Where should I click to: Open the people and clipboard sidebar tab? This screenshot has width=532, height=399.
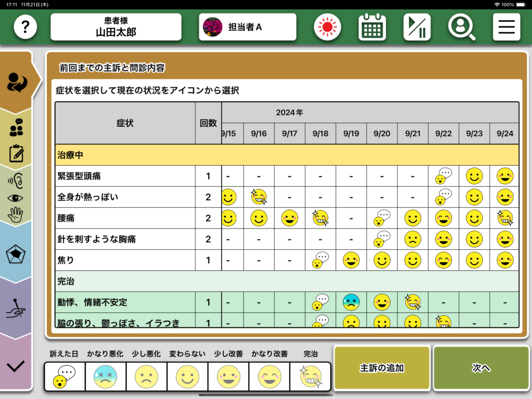click(16, 139)
